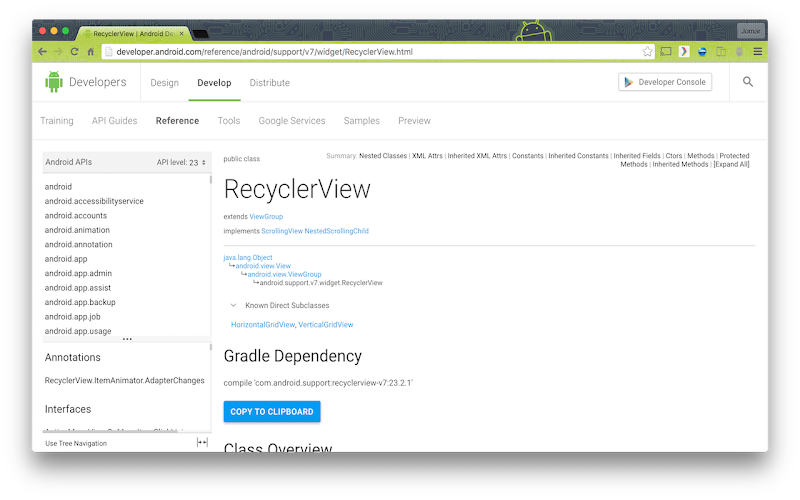Open the Design section

[x=164, y=83]
